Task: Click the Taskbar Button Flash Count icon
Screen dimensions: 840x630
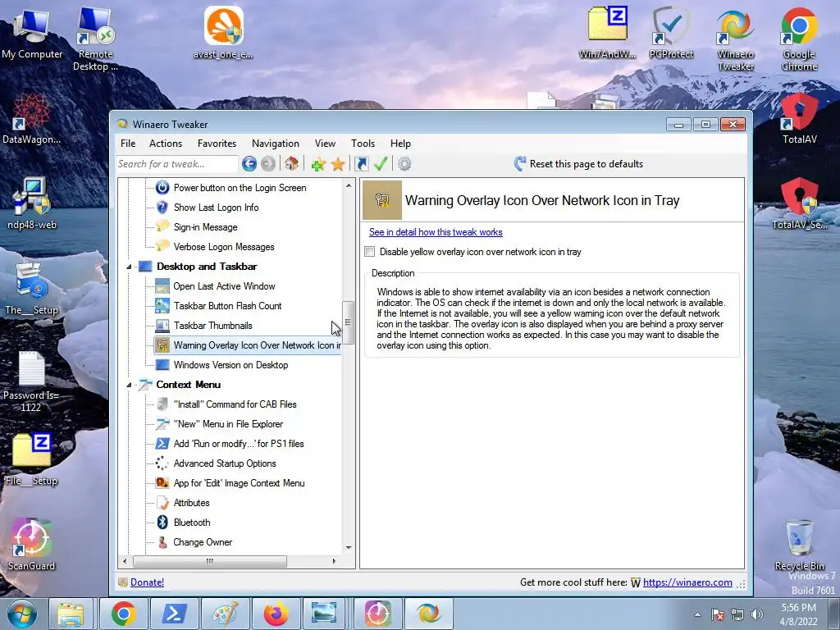Action: (162, 306)
